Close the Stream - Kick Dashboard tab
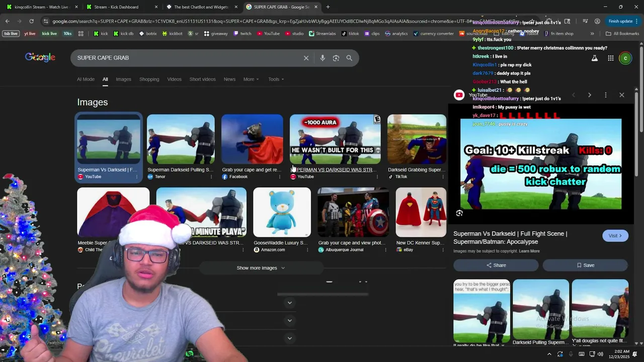 pos(156,7)
